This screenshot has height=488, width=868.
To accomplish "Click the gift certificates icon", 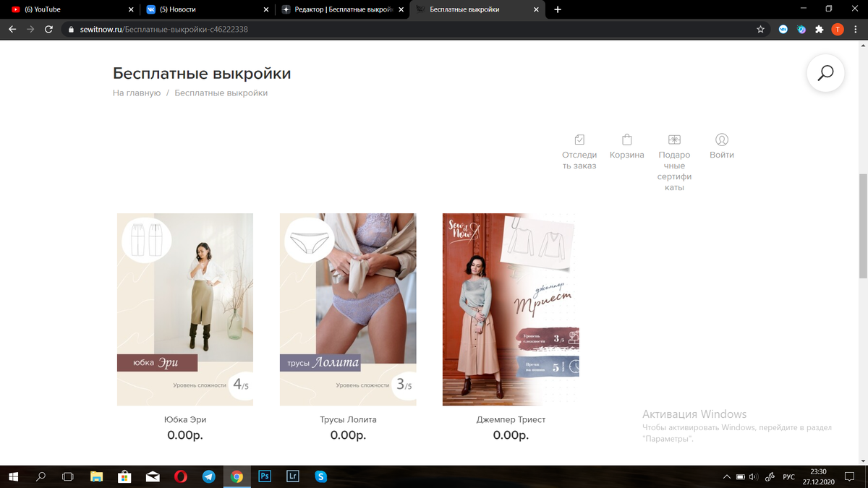I will pyautogui.click(x=674, y=140).
